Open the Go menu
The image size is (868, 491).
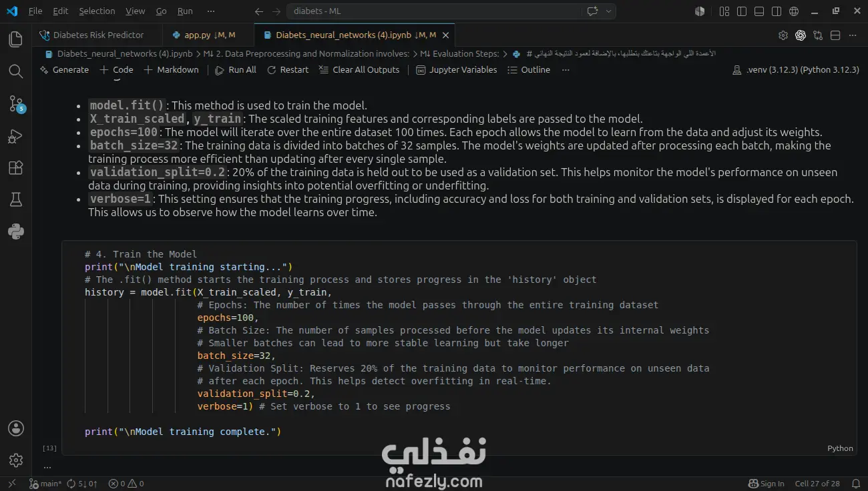click(161, 11)
